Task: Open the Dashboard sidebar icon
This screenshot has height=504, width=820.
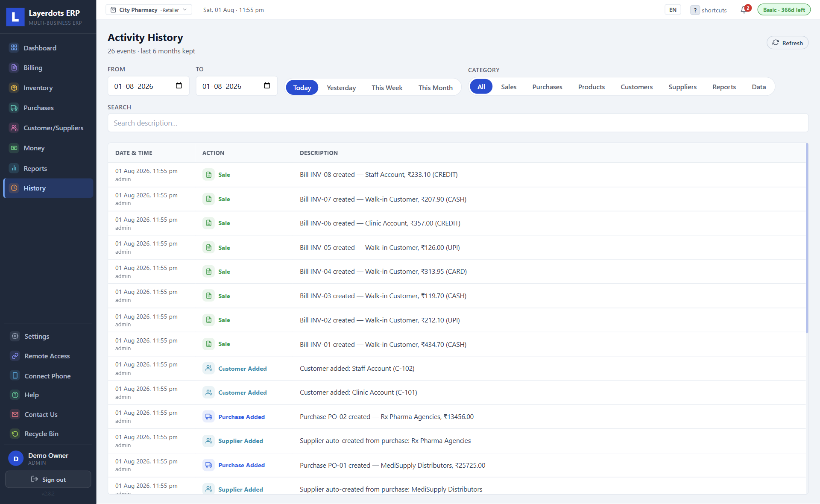Action: point(14,48)
